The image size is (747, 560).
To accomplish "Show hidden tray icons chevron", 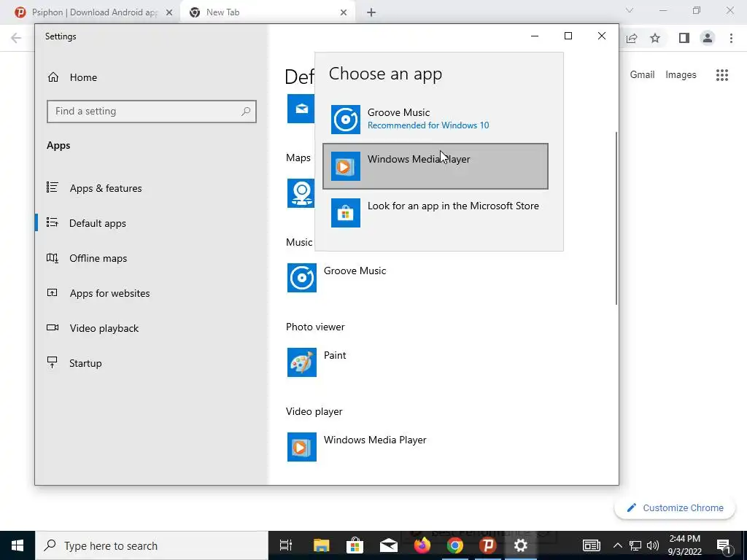I will click(617, 545).
